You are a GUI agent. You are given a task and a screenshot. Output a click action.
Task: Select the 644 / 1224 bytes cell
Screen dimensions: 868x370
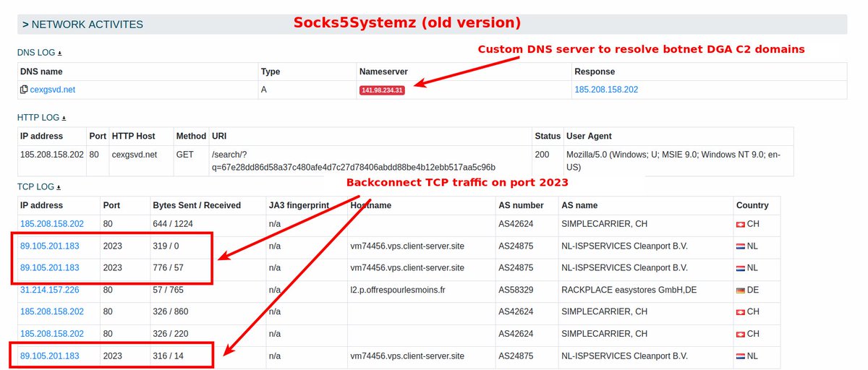tap(173, 224)
